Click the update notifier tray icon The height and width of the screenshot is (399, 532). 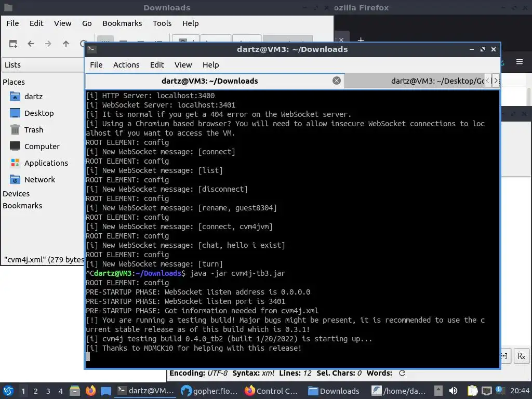(500, 390)
